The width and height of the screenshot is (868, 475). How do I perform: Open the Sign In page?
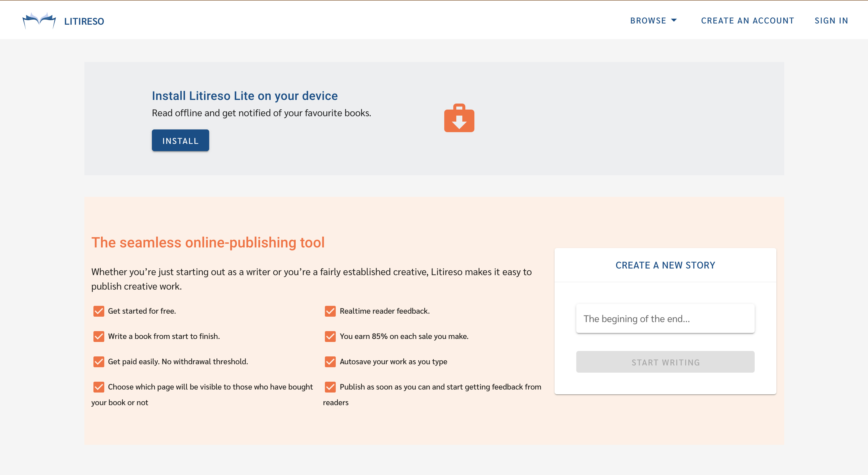(831, 20)
